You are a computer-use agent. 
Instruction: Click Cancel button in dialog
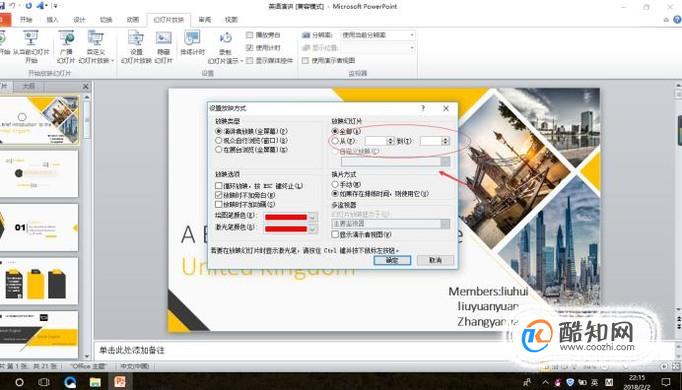point(435,260)
